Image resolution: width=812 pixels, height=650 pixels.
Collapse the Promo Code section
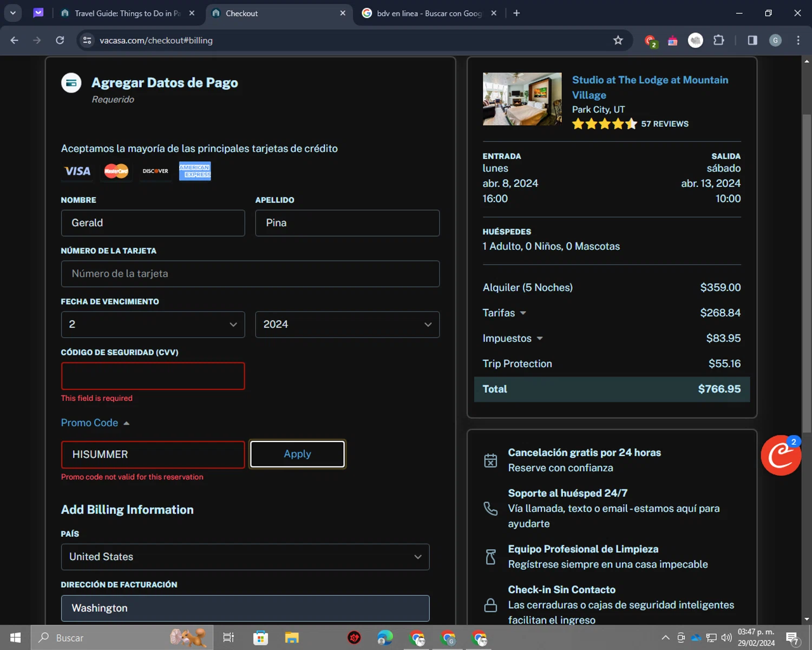coord(95,423)
